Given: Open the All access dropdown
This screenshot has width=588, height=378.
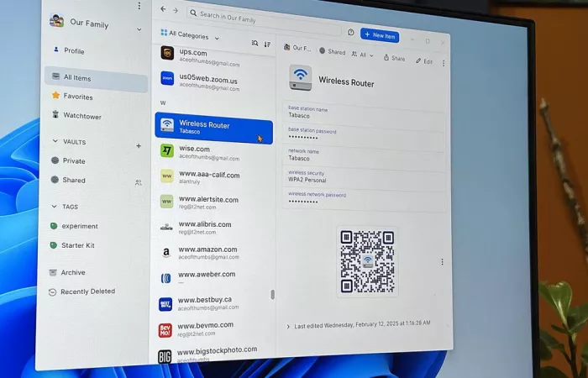Looking at the screenshot, I should point(363,55).
